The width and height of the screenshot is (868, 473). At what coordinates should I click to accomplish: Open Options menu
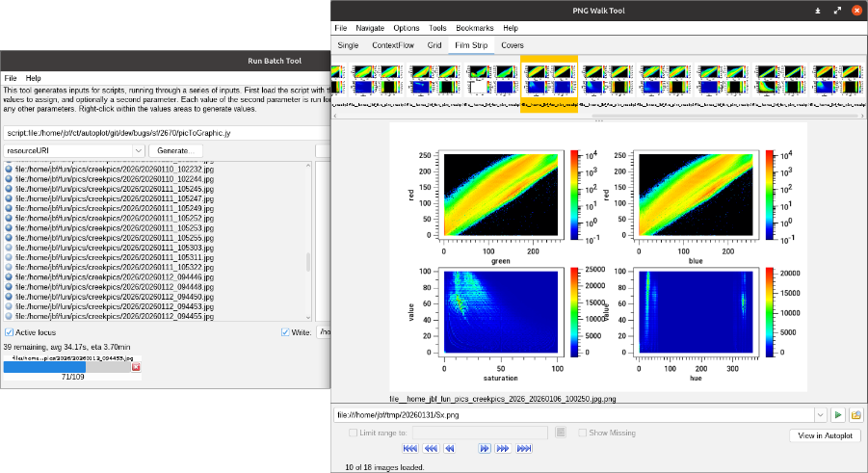407,28
